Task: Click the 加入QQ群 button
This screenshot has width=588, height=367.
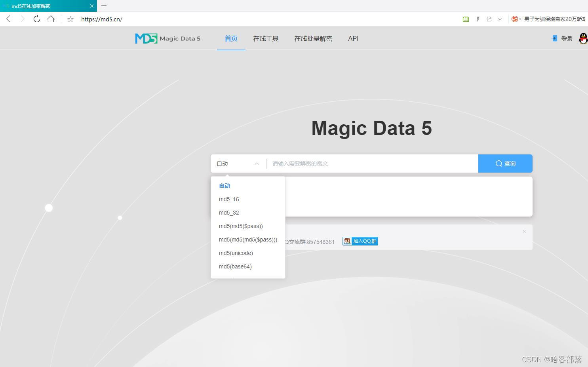Action: tap(360, 241)
